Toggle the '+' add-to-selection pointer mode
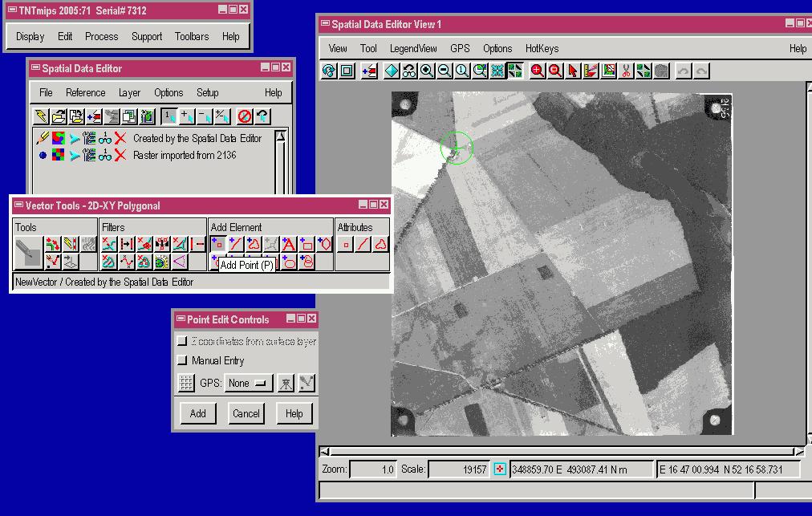This screenshot has height=516, width=812. [187, 116]
